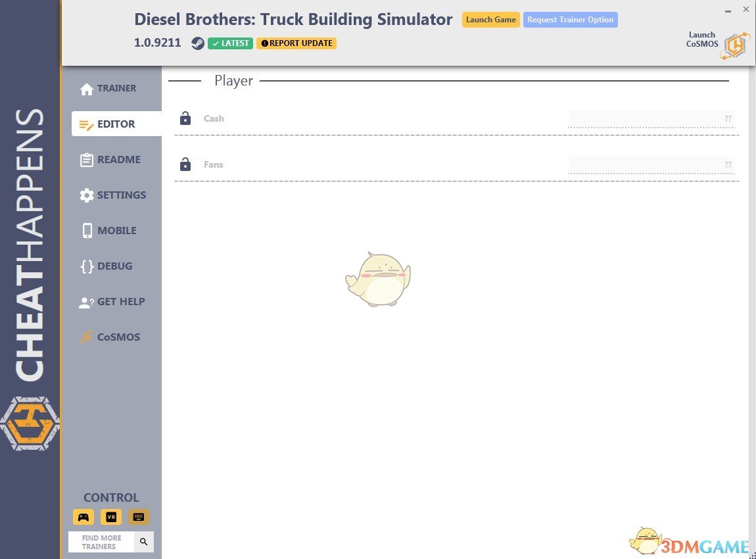Click the version number 1.0.9211
Viewport: 756px width, 559px height.
(158, 43)
